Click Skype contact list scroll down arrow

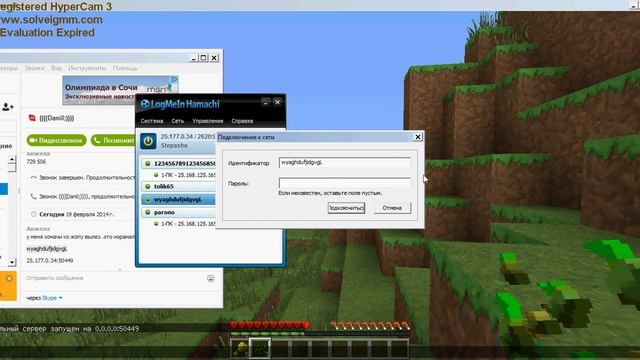[x=12, y=262]
